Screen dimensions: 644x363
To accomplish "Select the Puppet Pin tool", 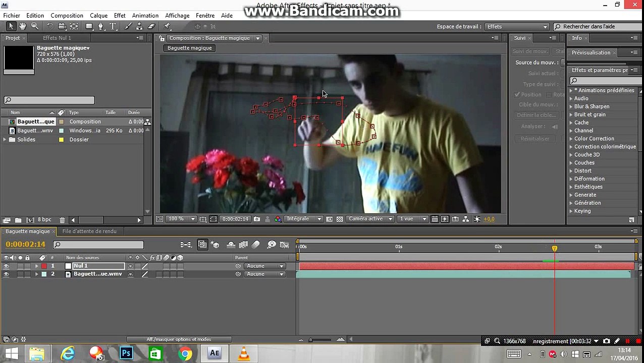I will [x=167, y=26].
